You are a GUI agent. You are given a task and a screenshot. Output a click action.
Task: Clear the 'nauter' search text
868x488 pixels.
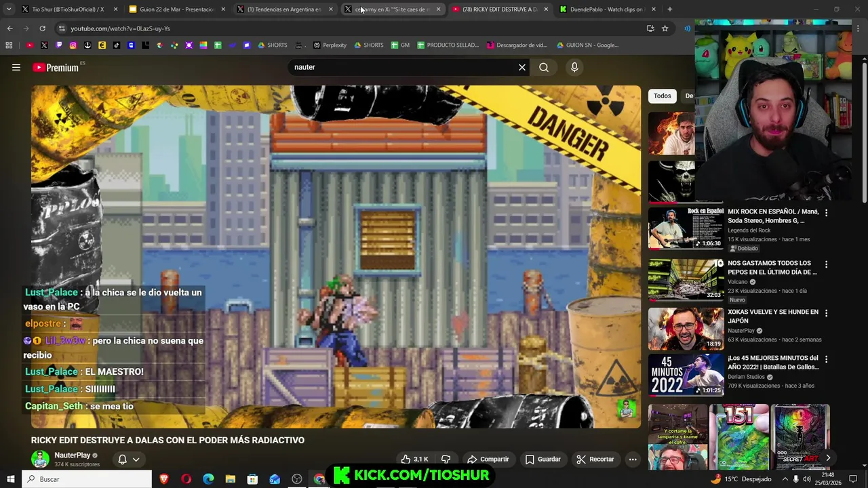coord(522,67)
